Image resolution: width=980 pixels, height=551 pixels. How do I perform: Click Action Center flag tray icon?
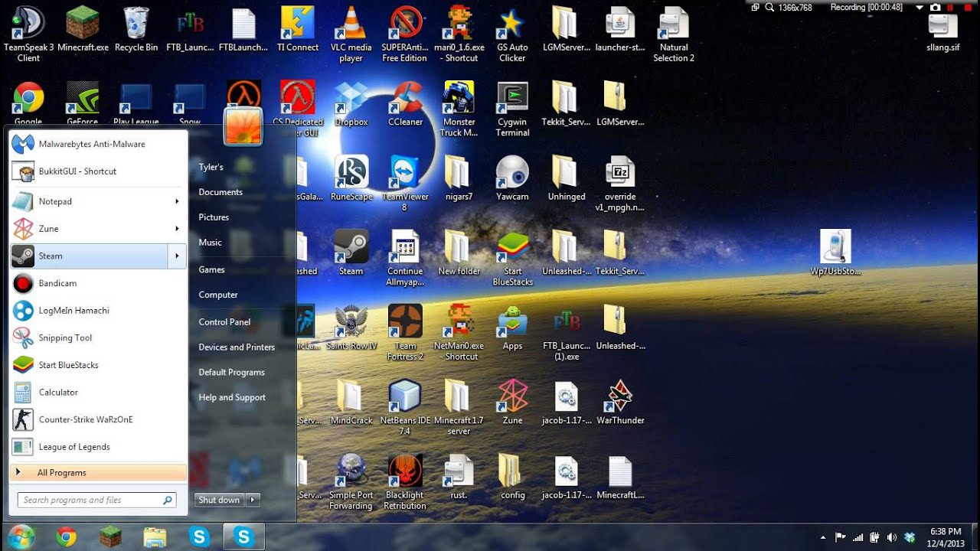(840, 537)
